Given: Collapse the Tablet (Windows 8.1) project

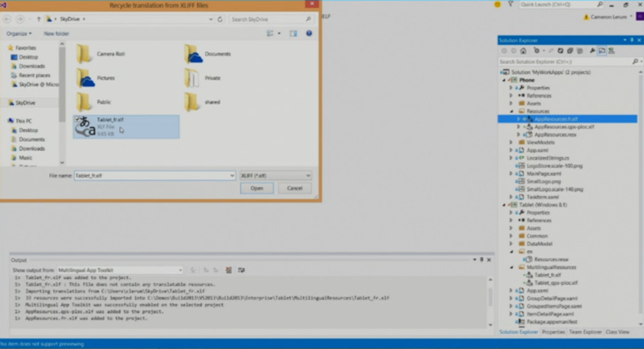Looking at the screenshot, I should coord(504,205).
